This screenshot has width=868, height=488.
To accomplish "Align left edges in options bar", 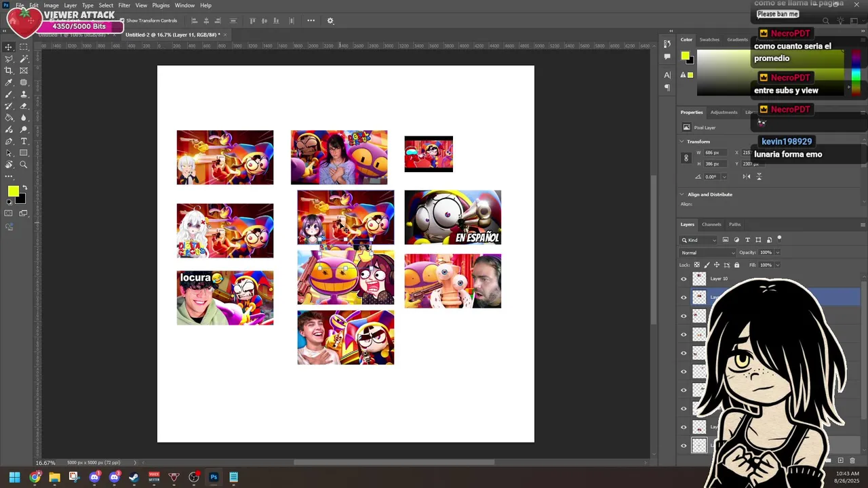I will (195, 20).
